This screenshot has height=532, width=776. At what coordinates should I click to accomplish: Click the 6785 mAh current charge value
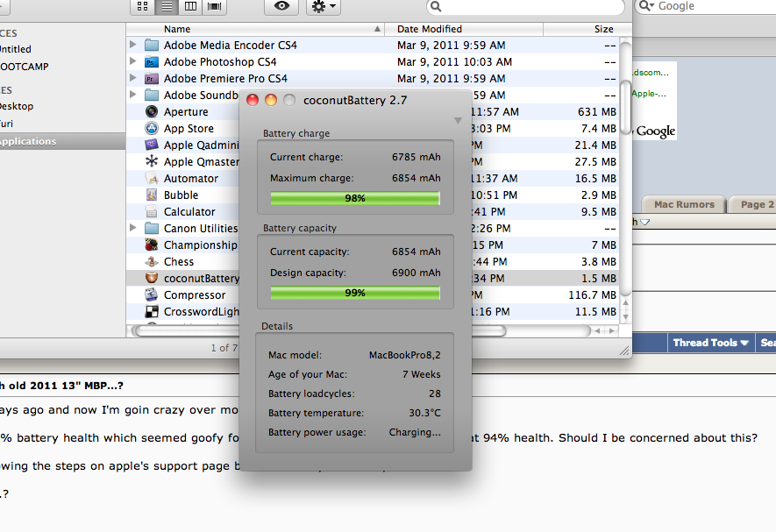click(x=416, y=157)
